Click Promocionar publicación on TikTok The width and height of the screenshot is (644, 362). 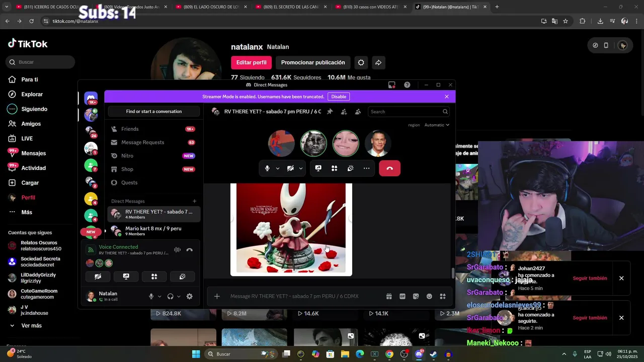[313, 62]
